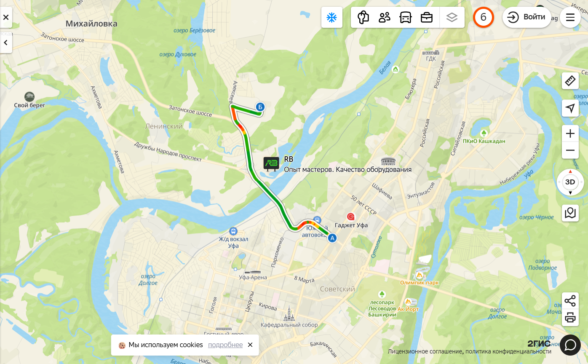Viewport: 588px width, 364px height.
Task: Open the map pin bookmarks icon
Action: tap(570, 213)
